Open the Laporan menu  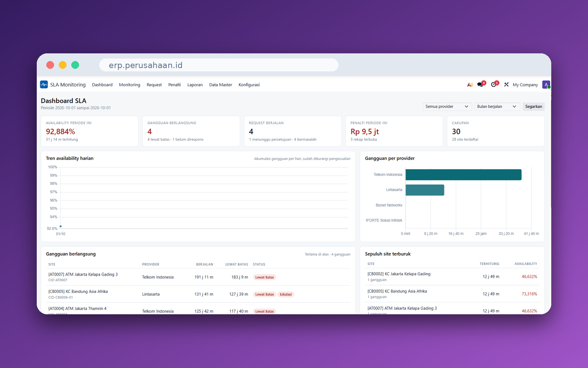click(x=195, y=85)
